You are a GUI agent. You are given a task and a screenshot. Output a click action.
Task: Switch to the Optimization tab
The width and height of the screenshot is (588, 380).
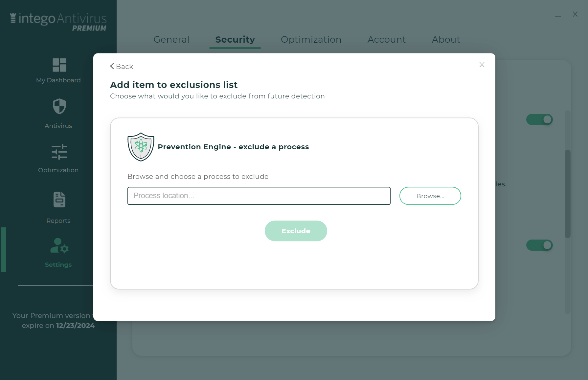point(311,39)
